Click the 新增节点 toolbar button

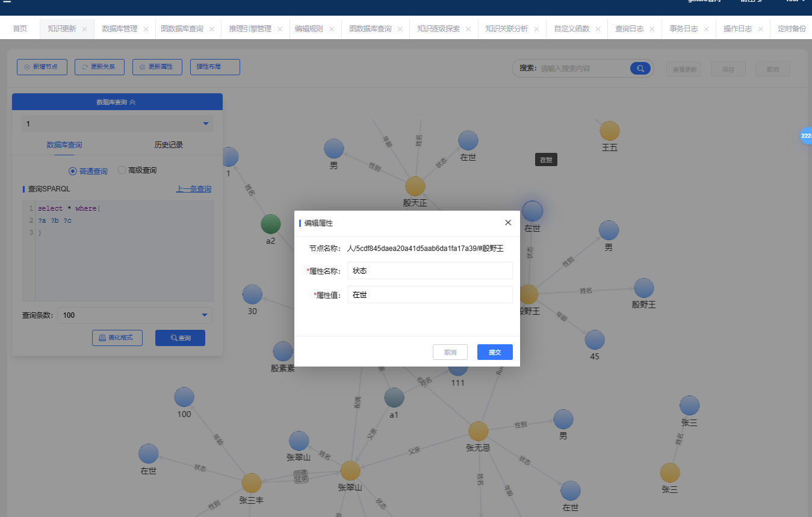42,67
